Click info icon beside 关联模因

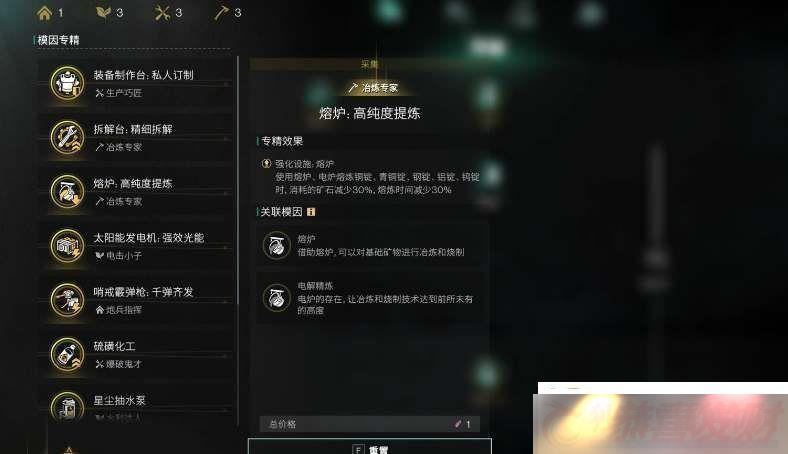[311, 212]
